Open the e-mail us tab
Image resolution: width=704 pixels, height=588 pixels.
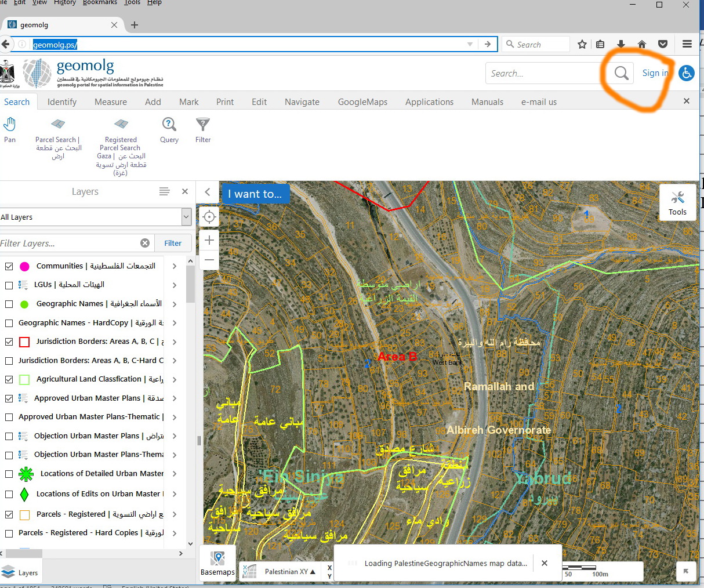(x=539, y=101)
